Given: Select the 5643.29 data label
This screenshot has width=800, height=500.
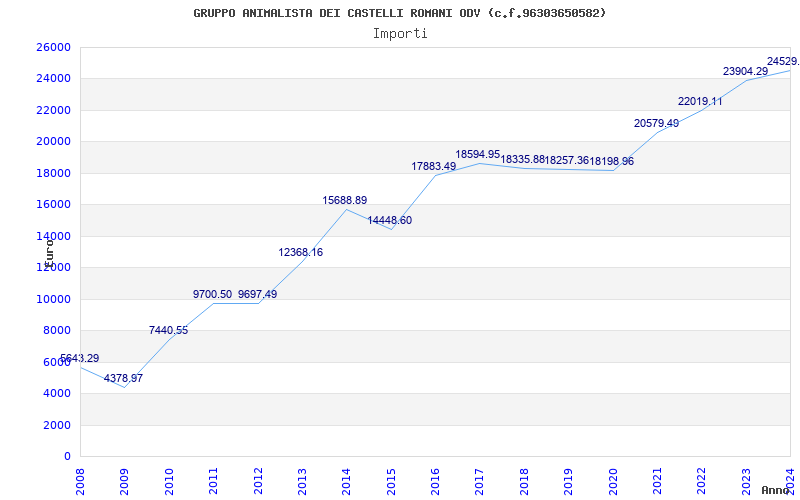Looking at the screenshot, I should click(79, 358).
